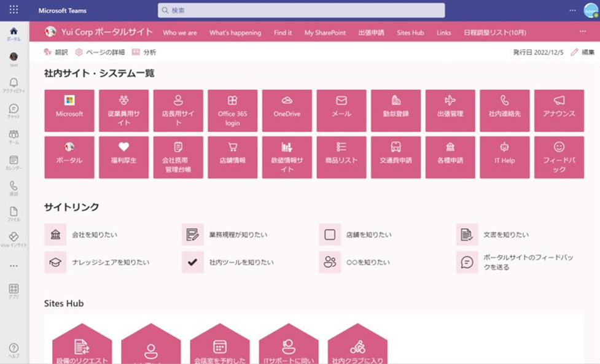Open the OneDrive tile
This screenshot has height=364, width=600.
[287, 110]
